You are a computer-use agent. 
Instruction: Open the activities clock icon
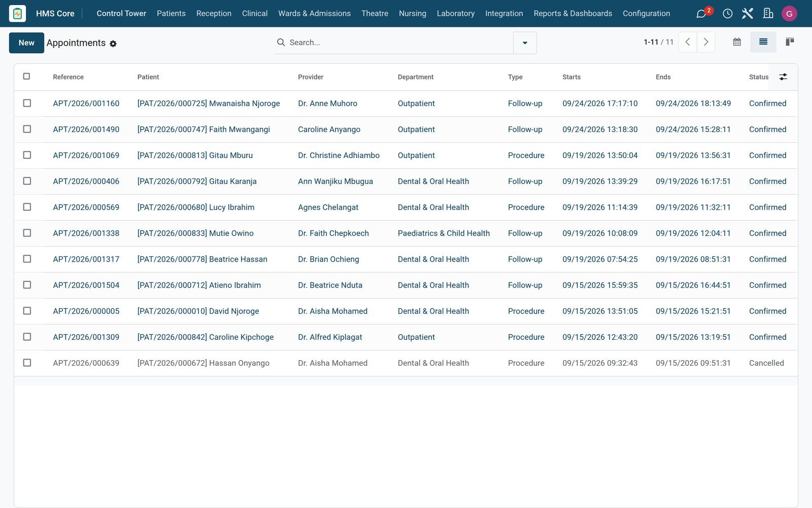click(x=727, y=14)
